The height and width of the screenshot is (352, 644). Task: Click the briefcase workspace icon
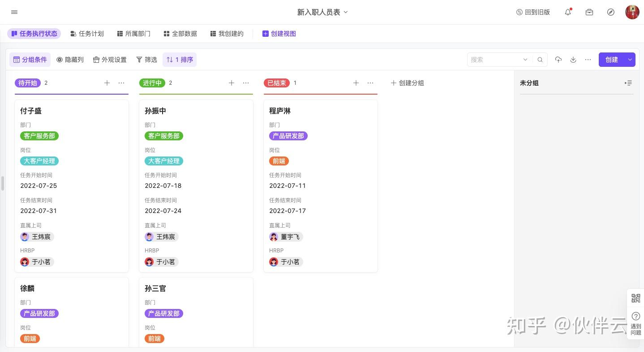(x=589, y=12)
